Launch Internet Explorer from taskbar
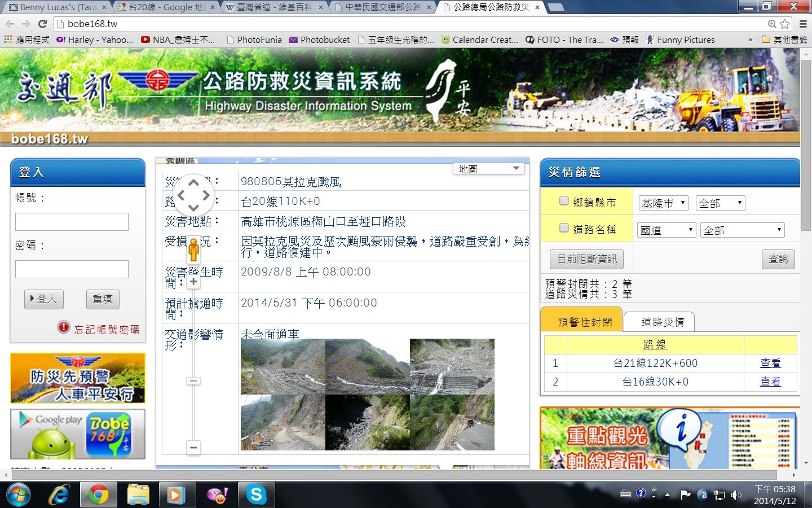812x508 pixels. (59, 495)
